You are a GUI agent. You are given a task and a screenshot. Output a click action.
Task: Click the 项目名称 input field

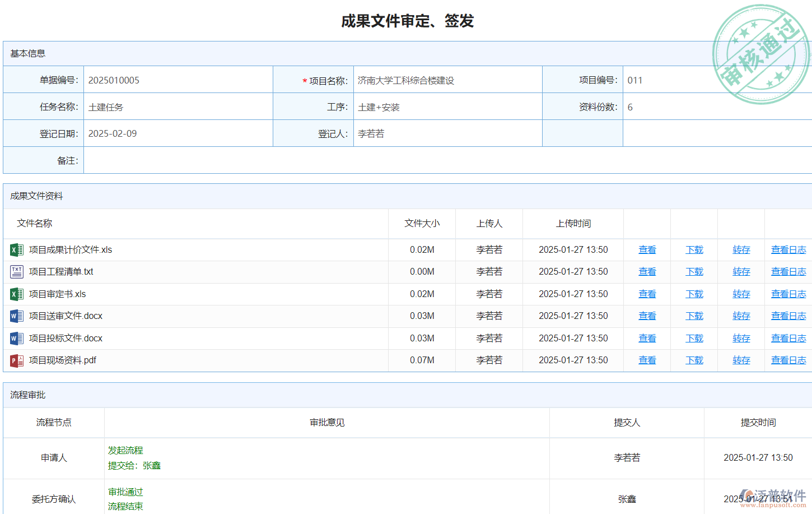click(x=447, y=80)
